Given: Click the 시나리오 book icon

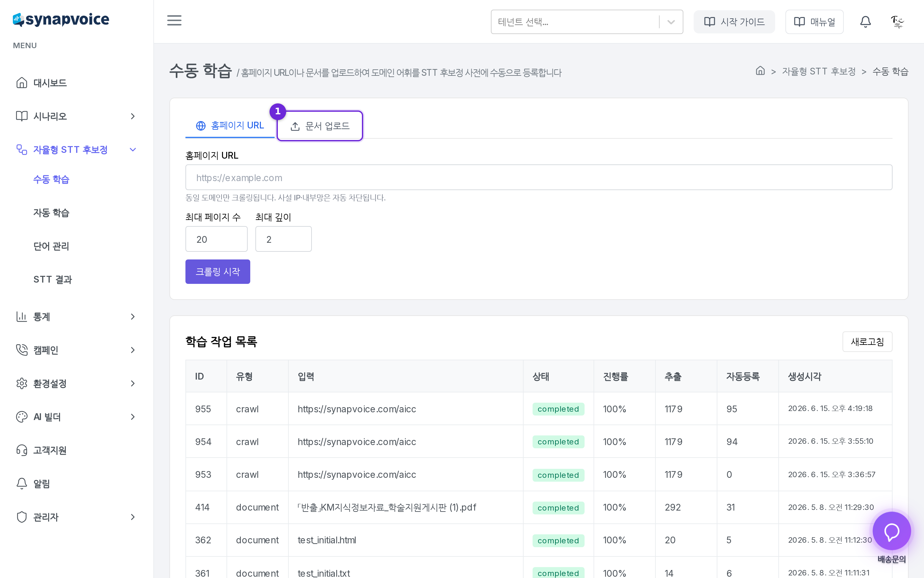Looking at the screenshot, I should [x=22, y=116].
